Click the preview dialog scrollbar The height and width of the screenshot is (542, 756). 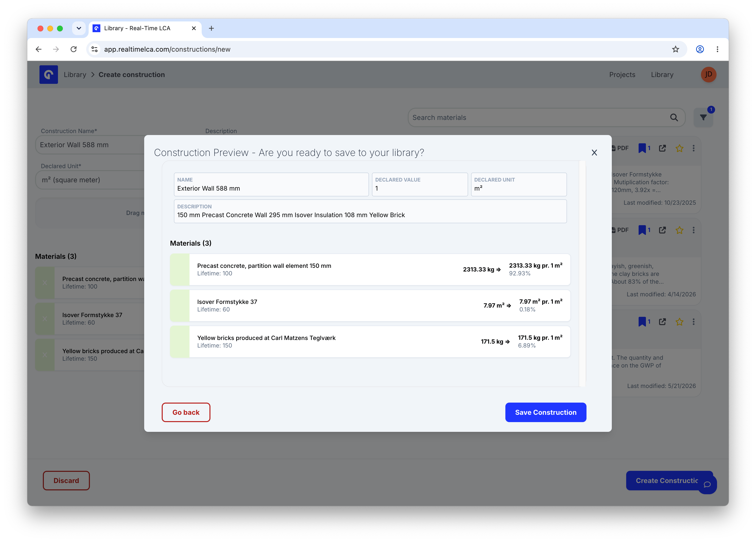pyautogui.click(x=582, y=273)
